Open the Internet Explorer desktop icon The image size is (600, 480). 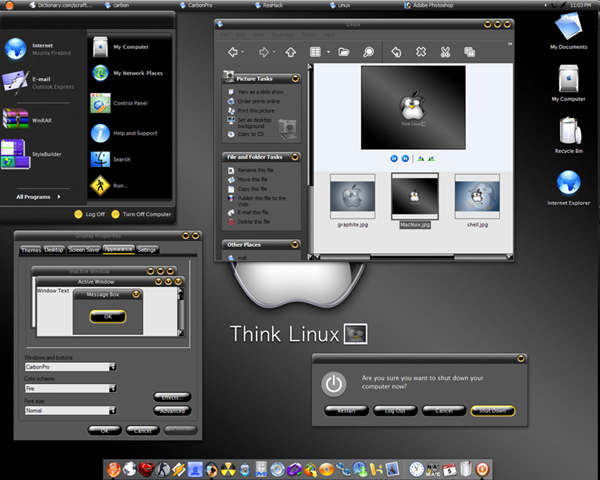point(569,188)
